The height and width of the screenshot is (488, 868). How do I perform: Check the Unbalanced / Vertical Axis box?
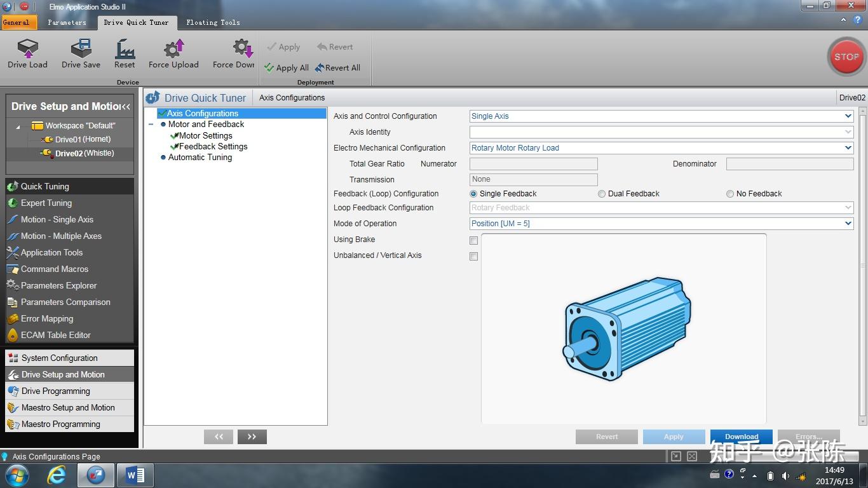[473, 256]
